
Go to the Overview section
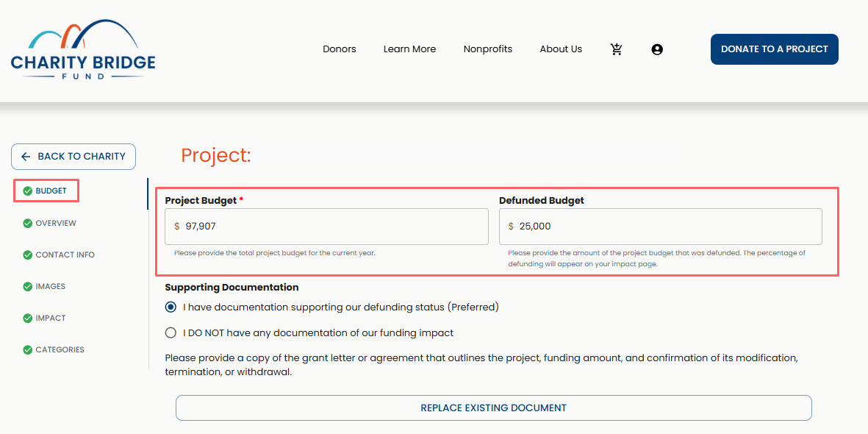56,224
